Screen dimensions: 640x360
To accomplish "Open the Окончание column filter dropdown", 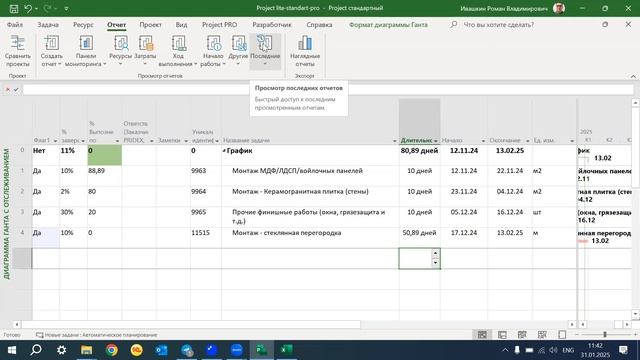I will click(x=527, y=141).
